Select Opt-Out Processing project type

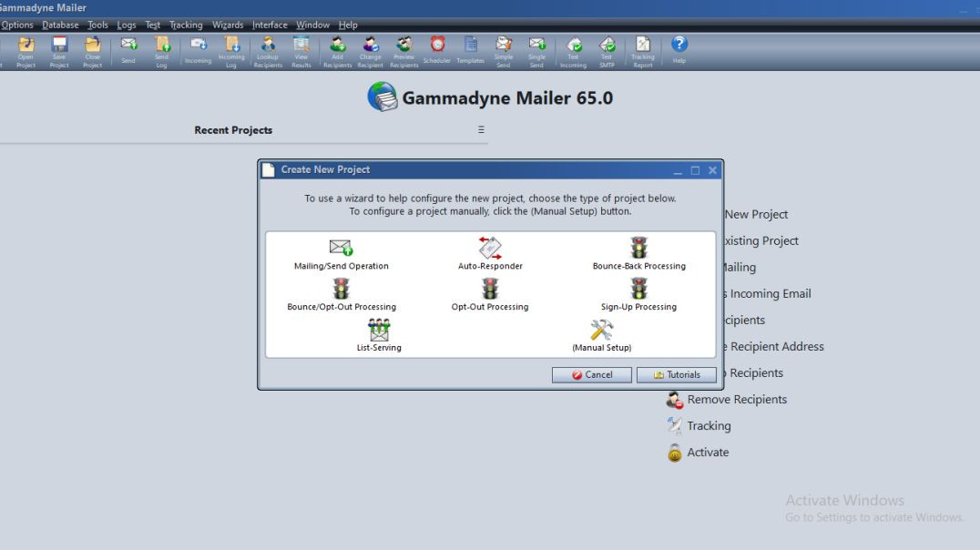tap(490, 295)
